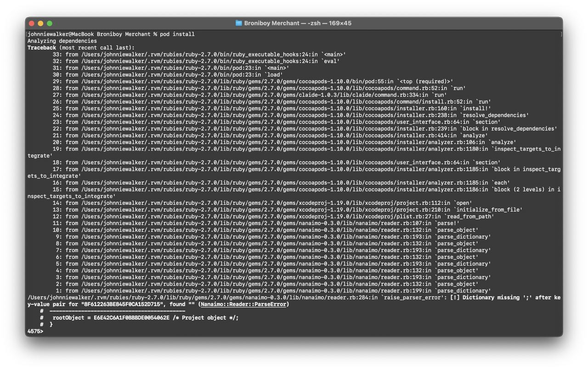
Task: Click traceback line 30 ending in `load'
Action: (x=168, y=75)
